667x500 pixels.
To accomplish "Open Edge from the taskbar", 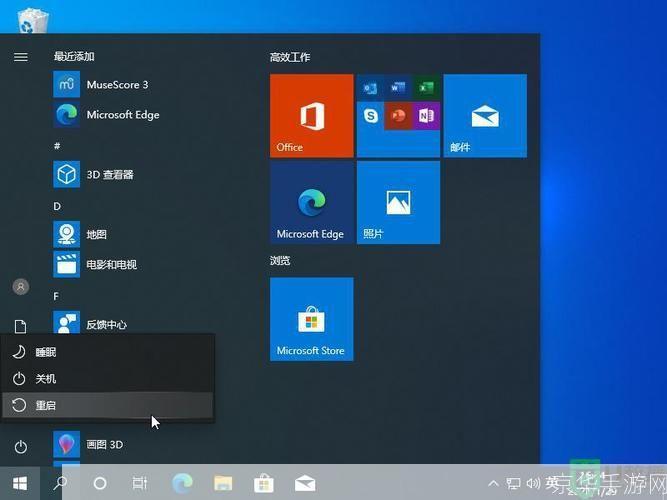I will tap(182, 483).
